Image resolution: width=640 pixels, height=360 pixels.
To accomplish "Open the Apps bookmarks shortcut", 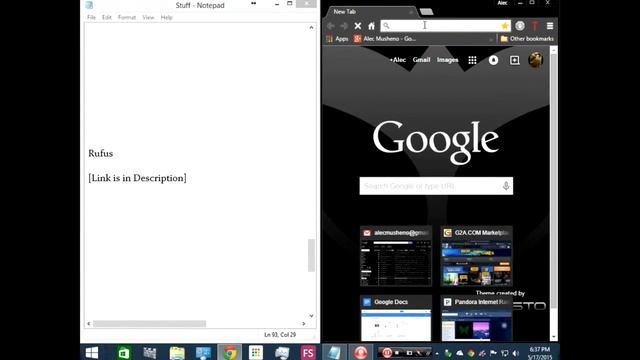I will [337, 39].
